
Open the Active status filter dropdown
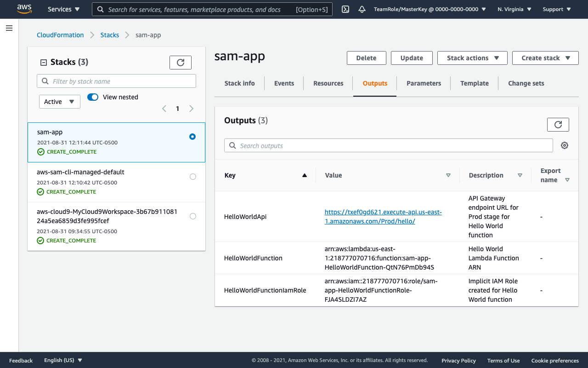tap(60, 102)
